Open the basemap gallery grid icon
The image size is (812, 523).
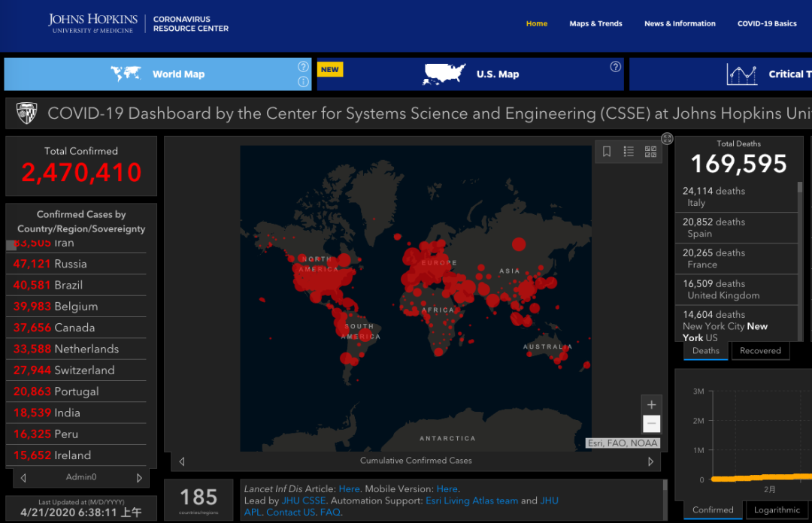coord(650,151)
